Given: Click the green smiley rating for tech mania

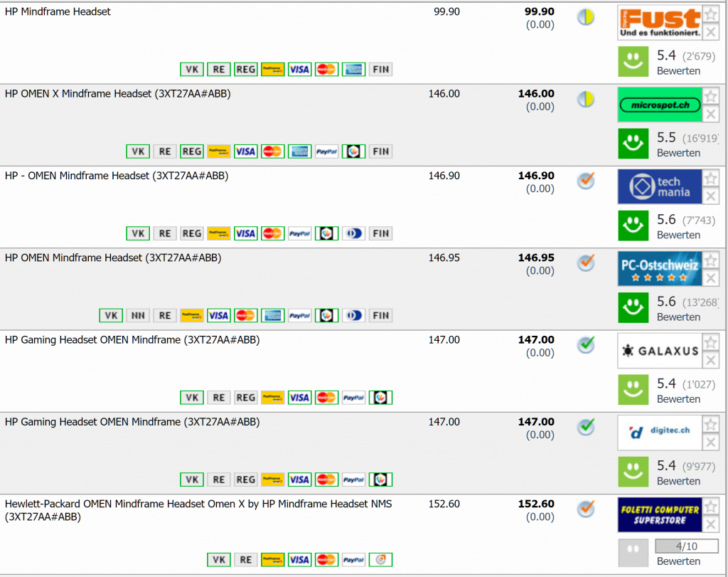Looking at the screenshot, I should click(x=633, y=226).
